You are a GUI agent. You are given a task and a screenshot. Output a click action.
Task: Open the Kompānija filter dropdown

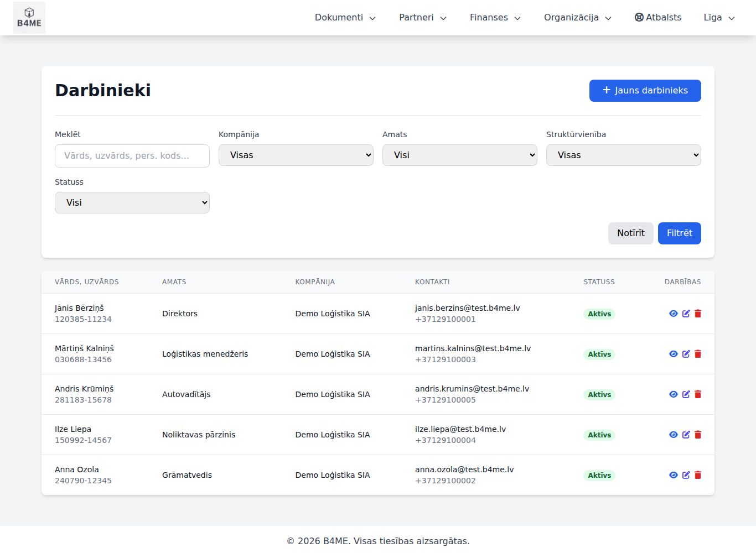296,155
